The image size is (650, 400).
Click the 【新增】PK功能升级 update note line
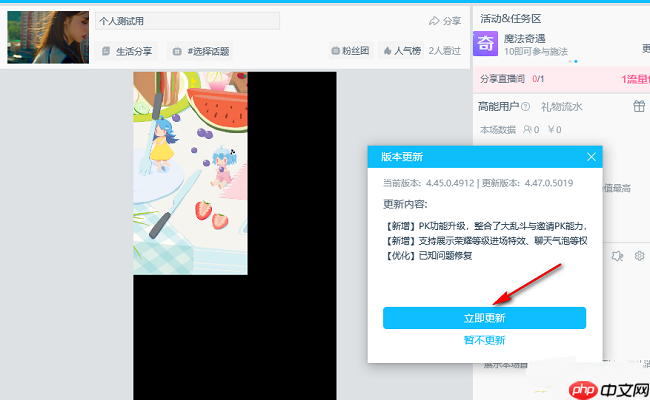click(x=485, y=226)
